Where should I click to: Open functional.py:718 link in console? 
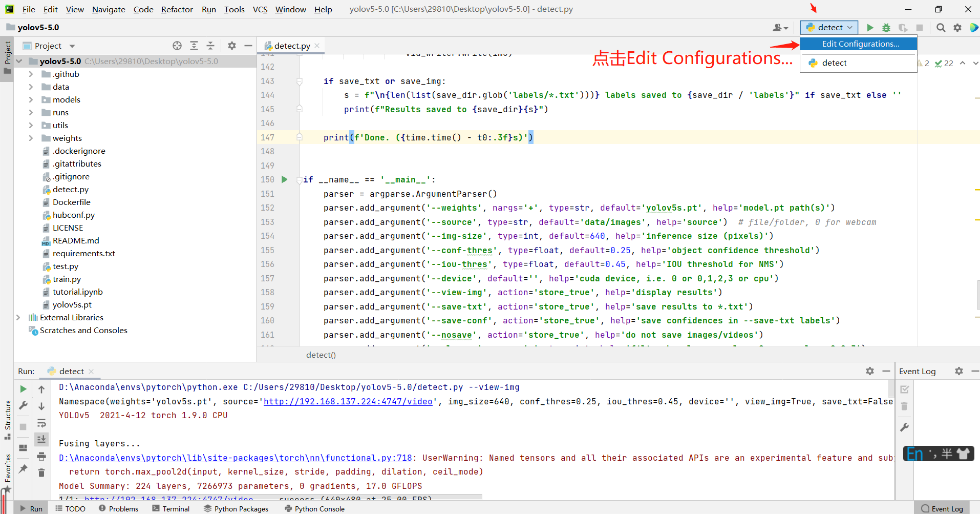pos(236,458)
